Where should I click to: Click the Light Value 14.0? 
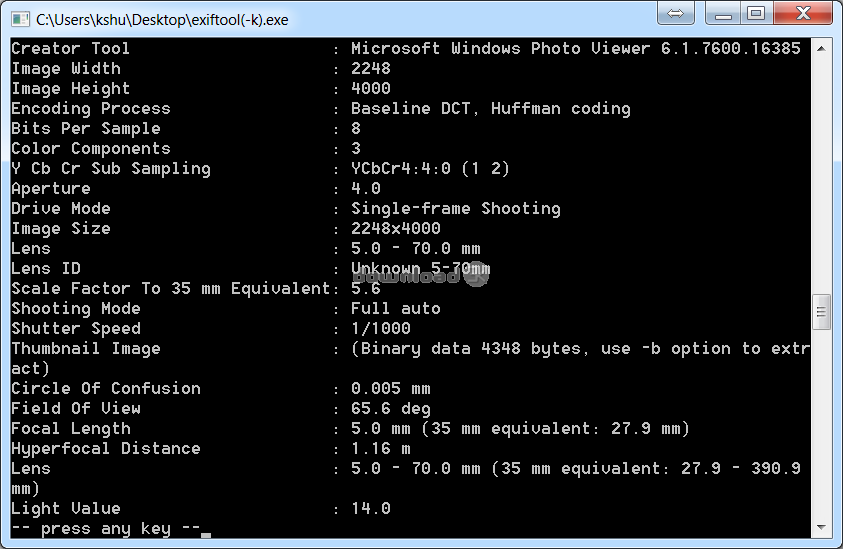[x=371, y=508]
